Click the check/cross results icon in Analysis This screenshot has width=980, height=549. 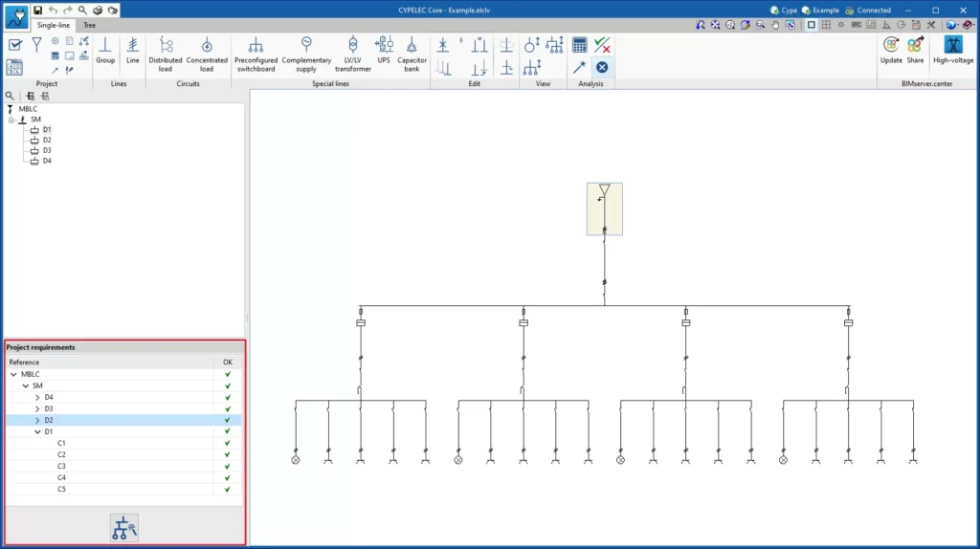tap(602, 45)
